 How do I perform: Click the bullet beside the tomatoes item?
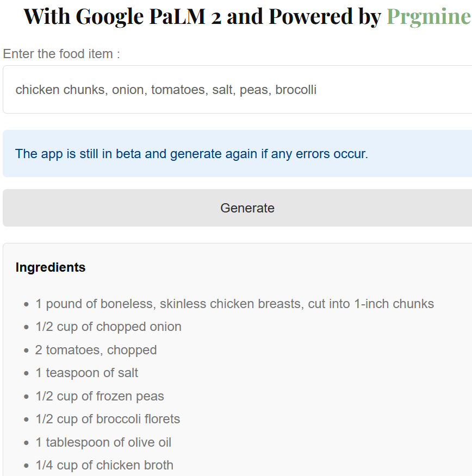click(x=26, y=350)
